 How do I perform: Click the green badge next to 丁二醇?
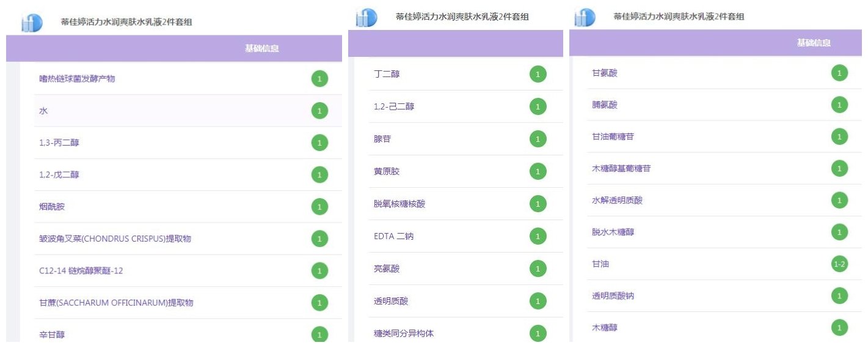(x=538, y=75)
